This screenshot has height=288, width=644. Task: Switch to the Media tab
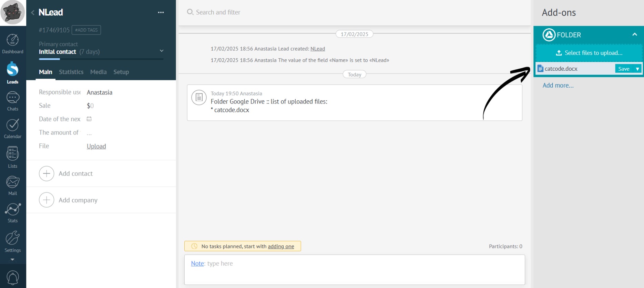[98, 72]
